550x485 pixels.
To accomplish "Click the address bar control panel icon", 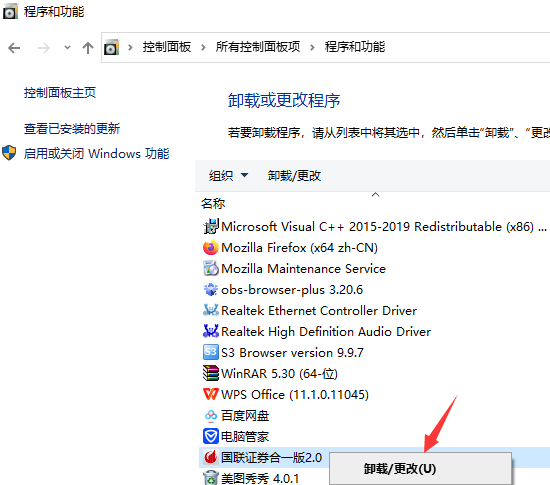I will click(112, 47).
